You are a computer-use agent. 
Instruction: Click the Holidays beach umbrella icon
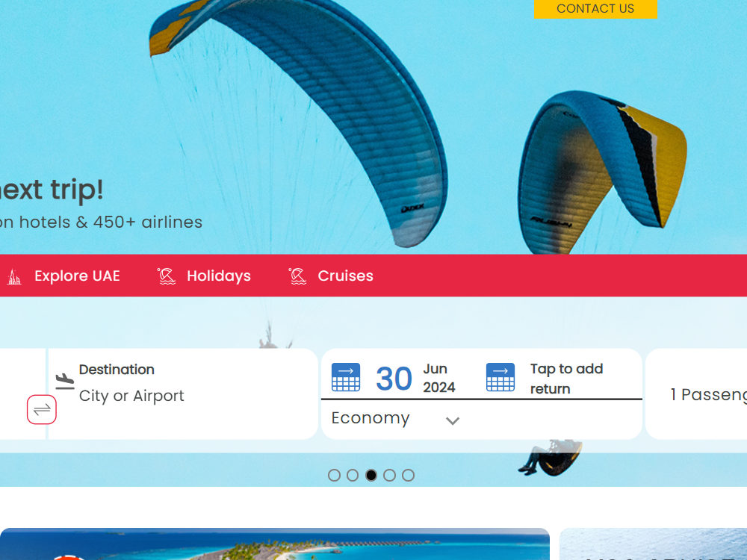pyautogui.click(x=167, y=276)
